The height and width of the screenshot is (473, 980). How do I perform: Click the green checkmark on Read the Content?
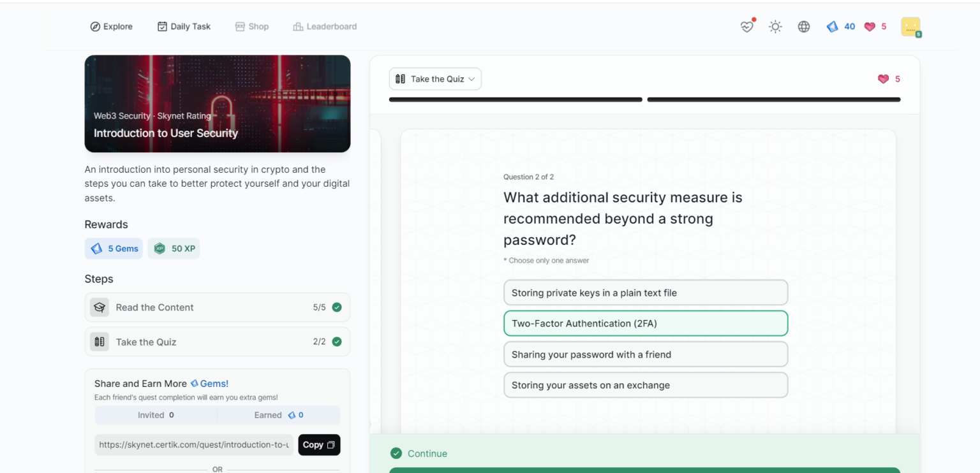pyautogui.click(x=337, y=307)
